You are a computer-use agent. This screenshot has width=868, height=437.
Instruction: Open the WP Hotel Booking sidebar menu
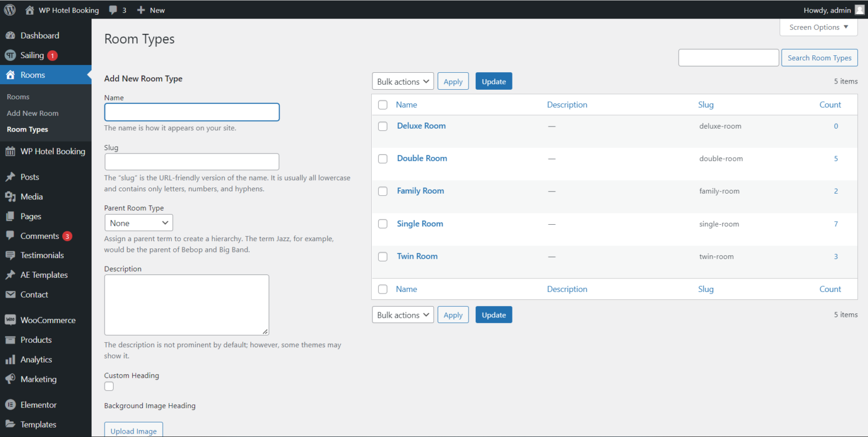tap(53, 151)
